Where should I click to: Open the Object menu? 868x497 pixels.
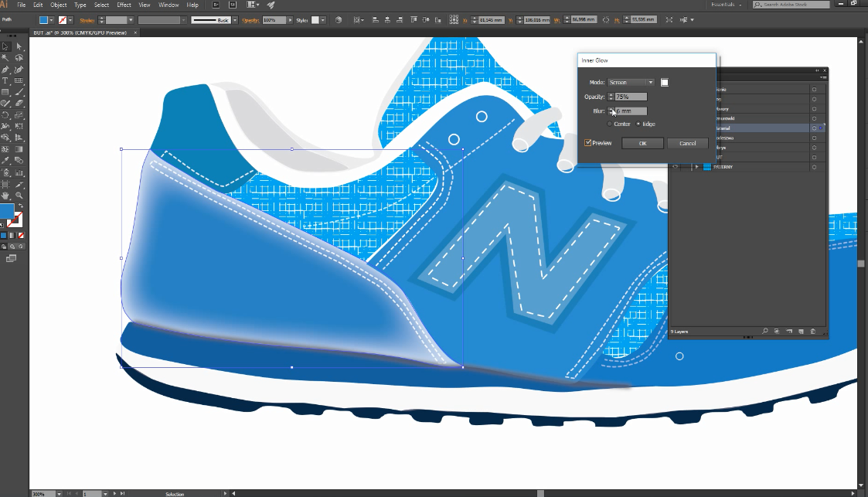click(x=58, y=5)
